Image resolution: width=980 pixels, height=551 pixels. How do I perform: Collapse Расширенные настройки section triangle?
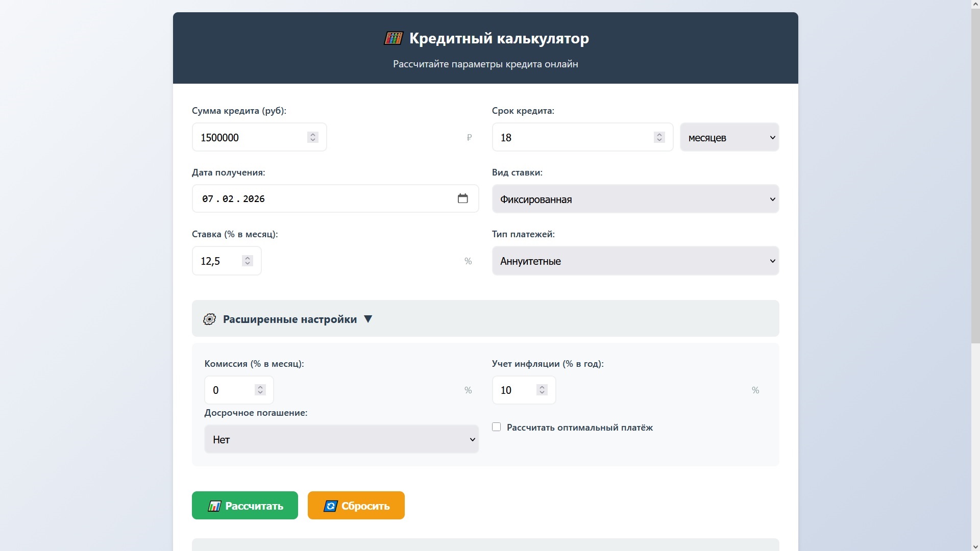(368, 319)
